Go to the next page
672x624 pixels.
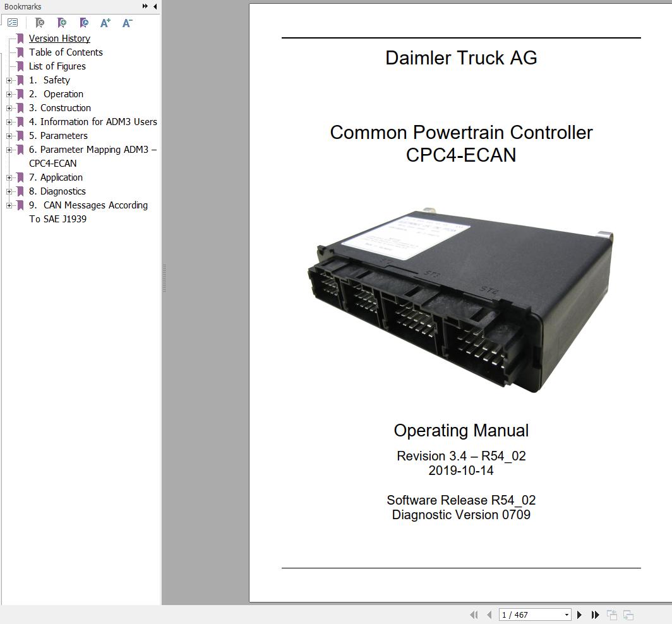click(579, 615)
